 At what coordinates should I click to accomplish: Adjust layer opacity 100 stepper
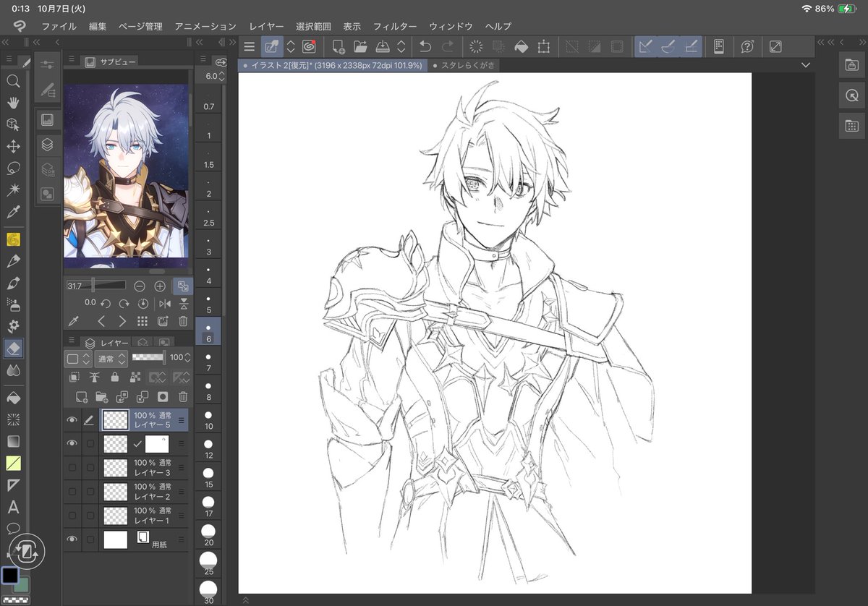pyautogui.click(x=189, y=358)
